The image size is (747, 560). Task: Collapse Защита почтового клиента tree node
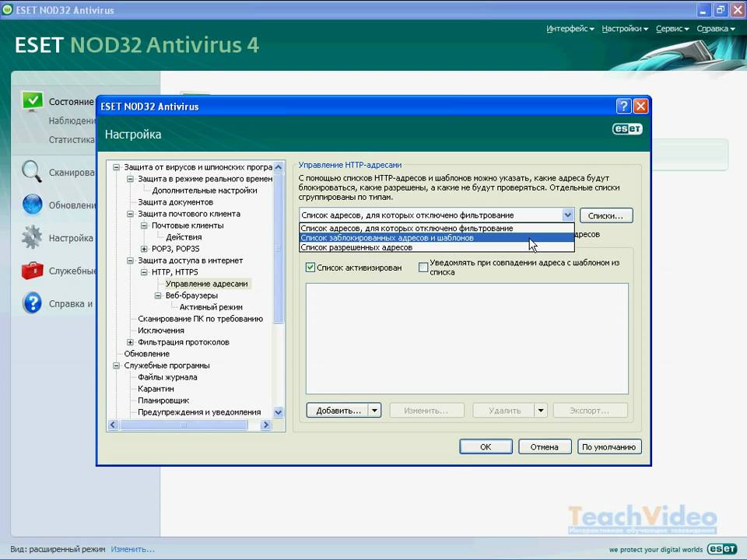tap(130, 214)
